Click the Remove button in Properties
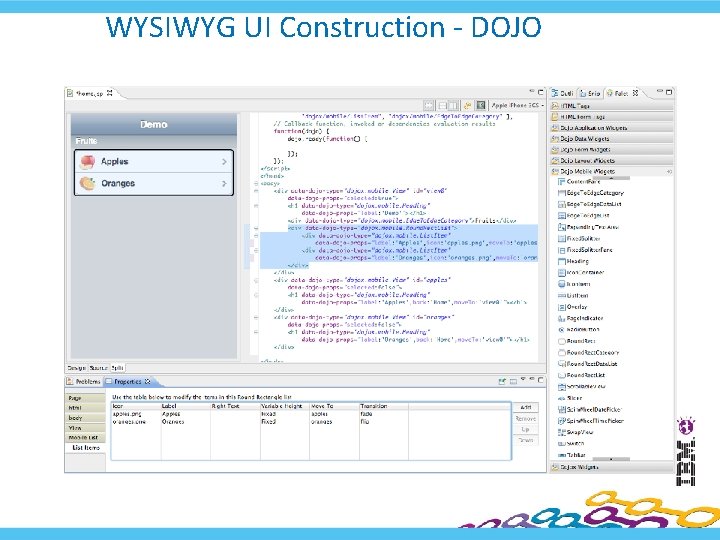The image size is (720, 540). tap(526, 419)
